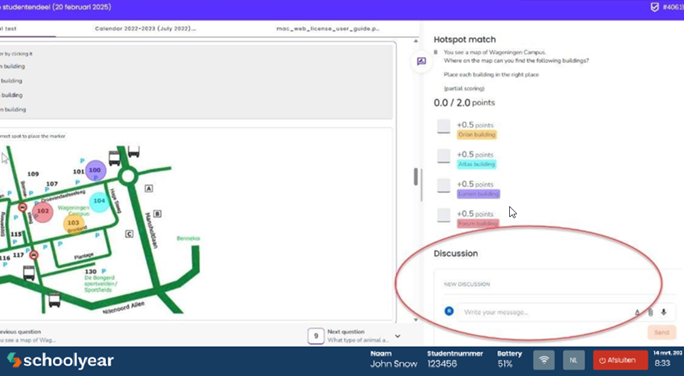Click the Write your message input field
The image size is (684, 376).
click(545, 312)
